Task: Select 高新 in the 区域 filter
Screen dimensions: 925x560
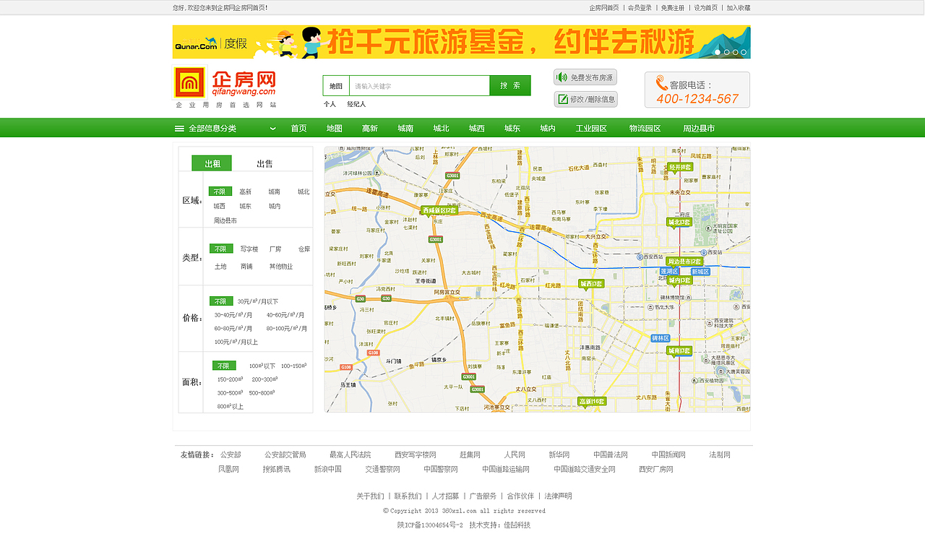Action: click(246, 191)
